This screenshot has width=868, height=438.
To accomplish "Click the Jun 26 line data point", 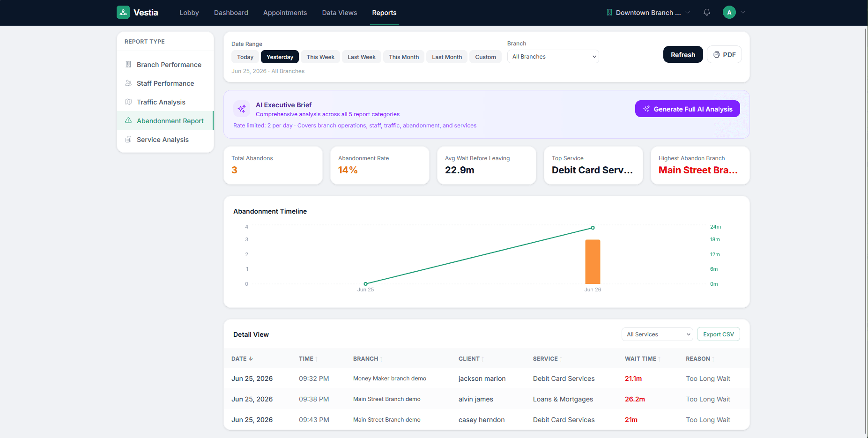I will pyautogui.click(x=593, y=228).
